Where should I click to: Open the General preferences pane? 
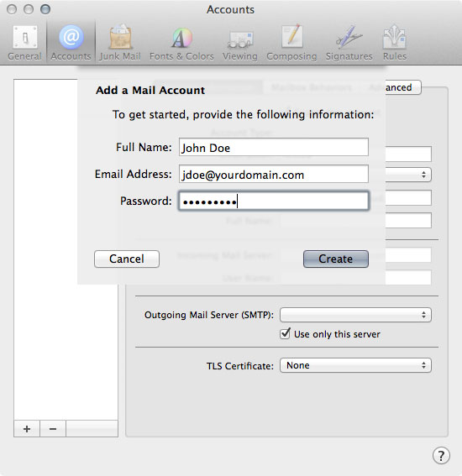click(x=24, y=43)
